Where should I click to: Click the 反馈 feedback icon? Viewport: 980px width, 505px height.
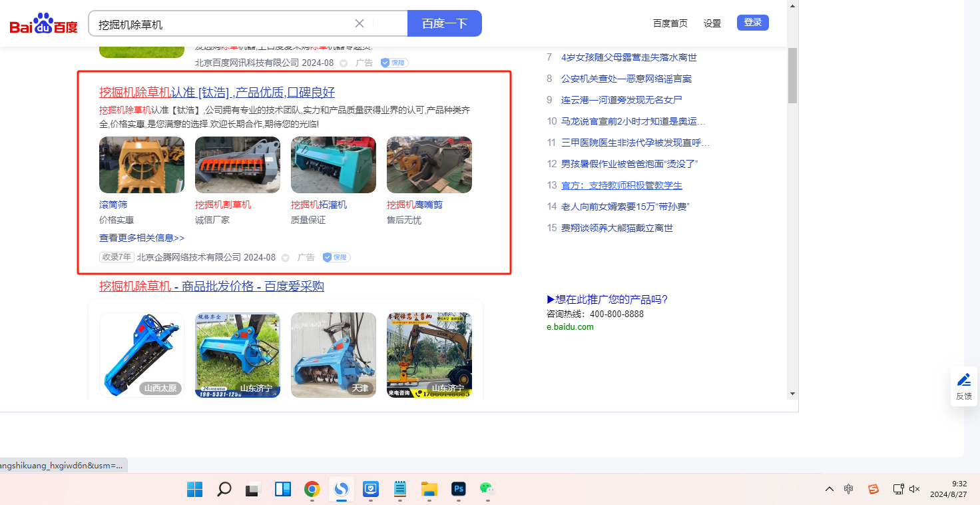click(x=964, y=386)
